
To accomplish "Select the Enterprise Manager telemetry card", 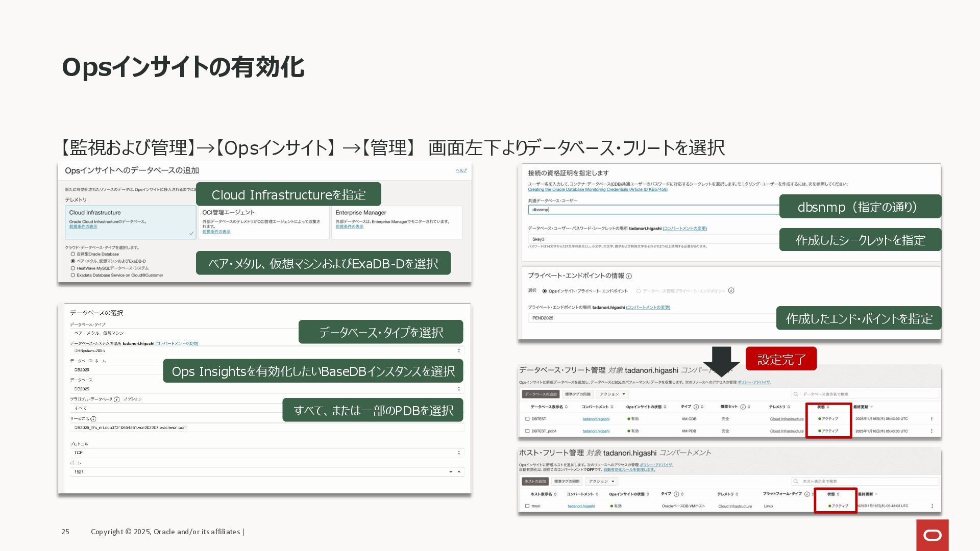I will (397, 222).
